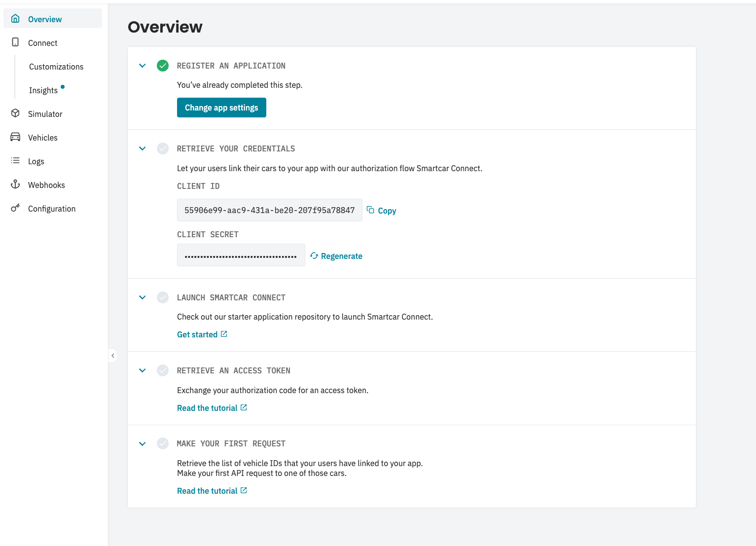Click external-link icon under Retrieve an Access Token
Viewport: 756px width, 546px height.
coord(244,407)
